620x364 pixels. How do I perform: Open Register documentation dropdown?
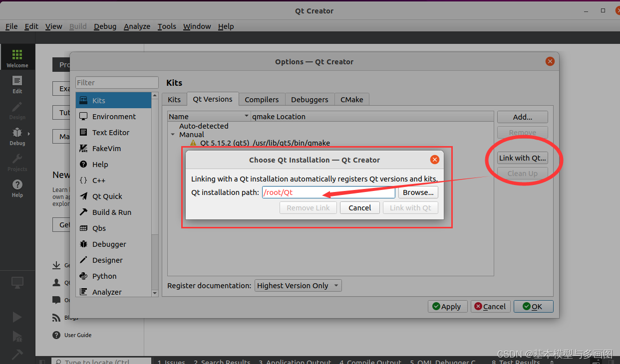(298, 286)
